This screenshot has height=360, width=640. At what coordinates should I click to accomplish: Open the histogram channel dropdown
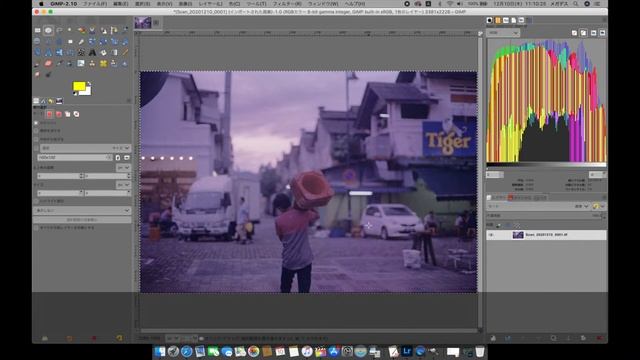(x=503, y=33)
